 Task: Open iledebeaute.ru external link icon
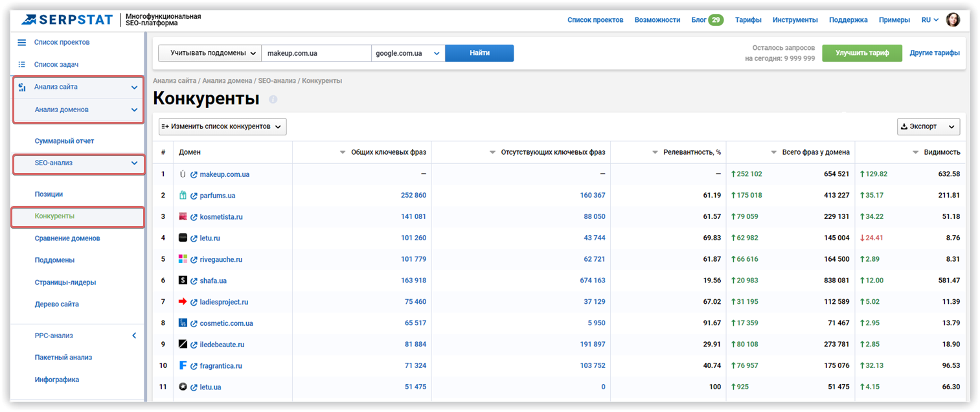coord(194,345)
